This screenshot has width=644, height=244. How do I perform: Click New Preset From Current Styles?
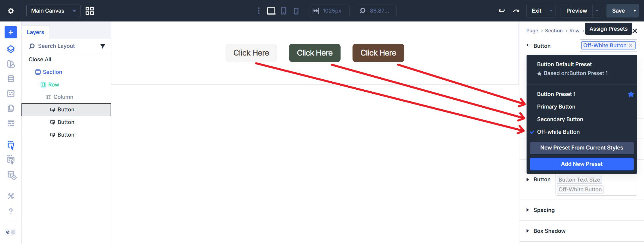click(x=581, y=148)
